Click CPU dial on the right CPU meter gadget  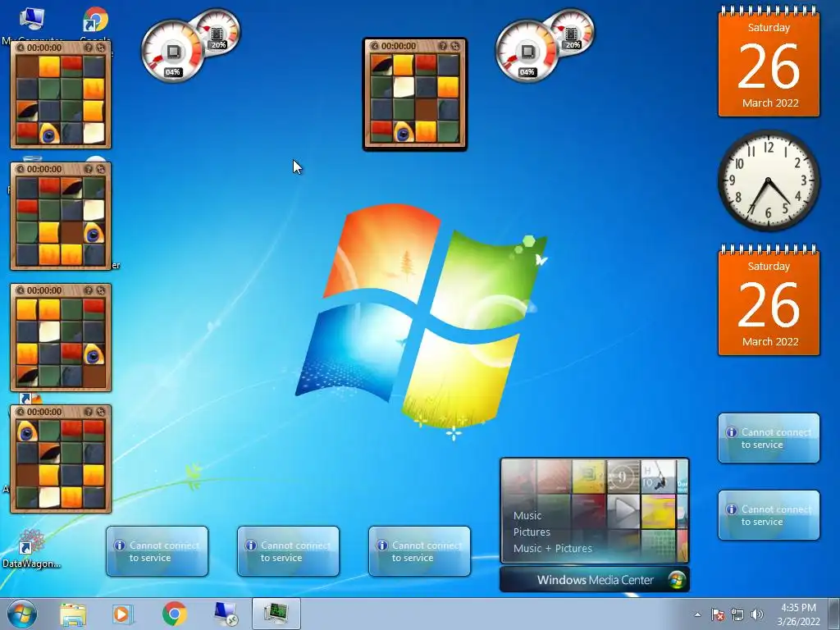pyautogui.click(x=527, y=52)
